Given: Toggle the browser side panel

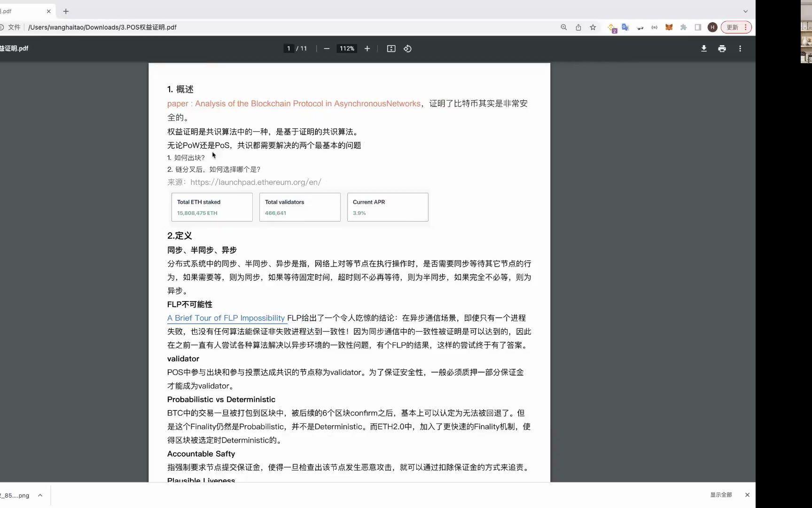Looking at the screenshot, I should [698, 27].
